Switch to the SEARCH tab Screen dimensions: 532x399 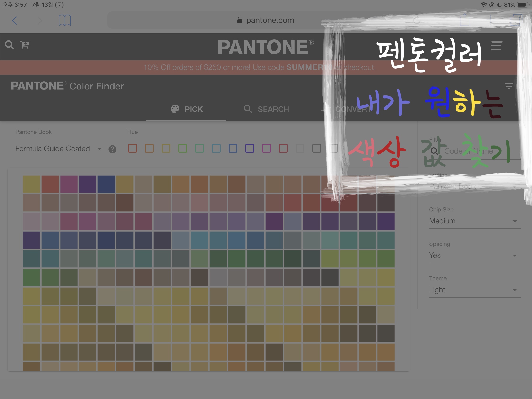(x=266, y=109)
